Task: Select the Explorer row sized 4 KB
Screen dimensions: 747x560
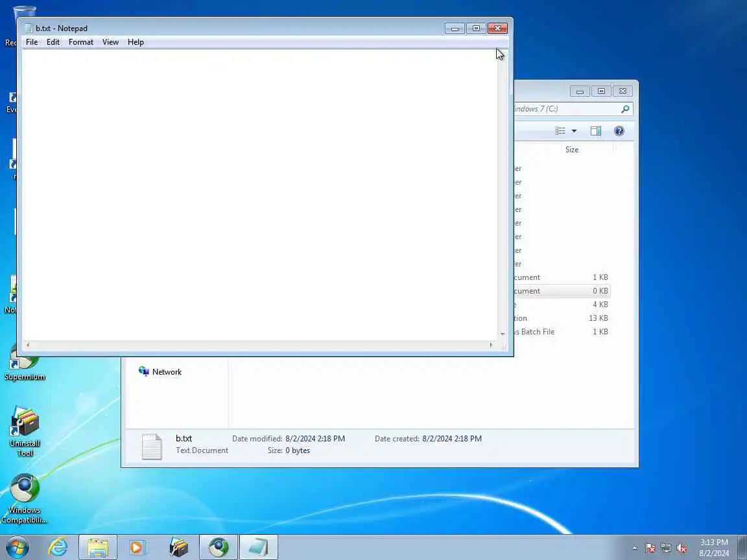Action: [562, 304]
